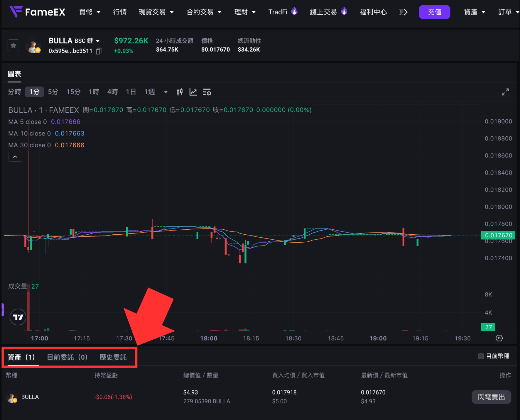
Task: Copy the contract address 0x595e...bc3511
Action: pos(99,51)
